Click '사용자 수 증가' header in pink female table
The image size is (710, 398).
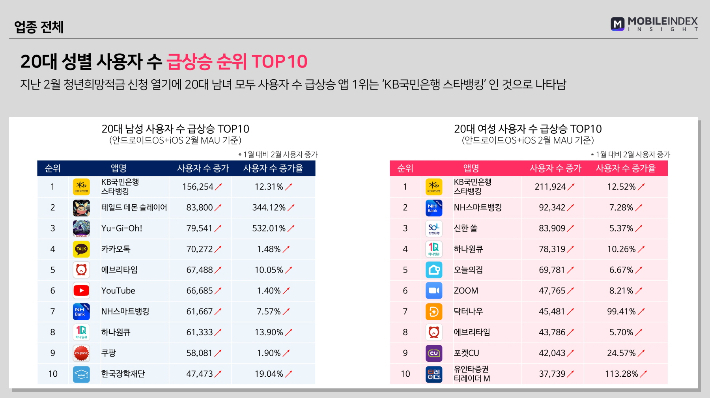click(x=555, y=168)
